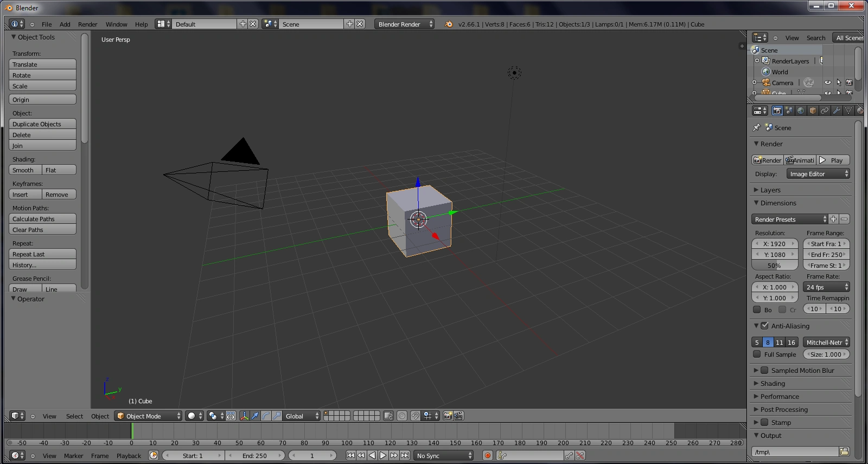Open the Modifiers tab wrench icon
This screenshot has width=868, height=464.
coord(837,111)
